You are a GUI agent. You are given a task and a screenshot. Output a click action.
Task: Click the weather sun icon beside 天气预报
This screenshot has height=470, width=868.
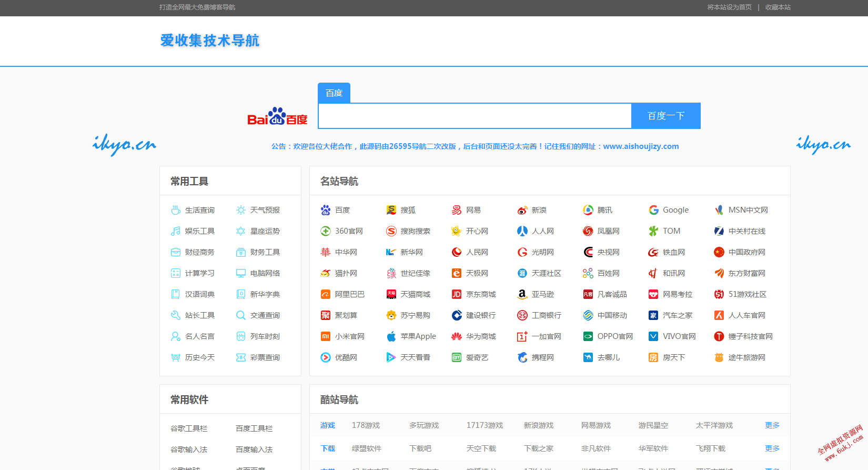241,210
